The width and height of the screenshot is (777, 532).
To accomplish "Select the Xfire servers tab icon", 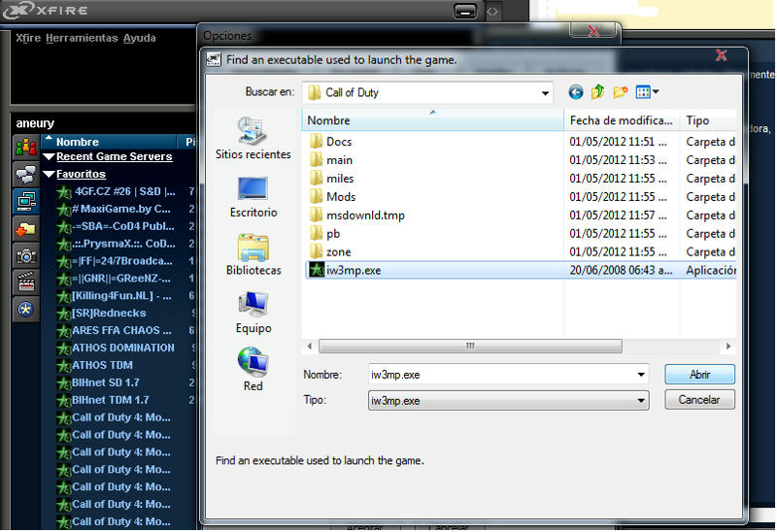I will (x=26, y=201).
